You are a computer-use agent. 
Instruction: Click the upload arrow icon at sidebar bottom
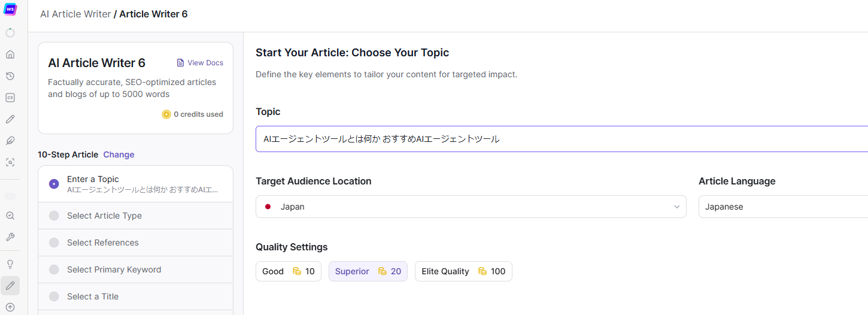pos(10,307)
